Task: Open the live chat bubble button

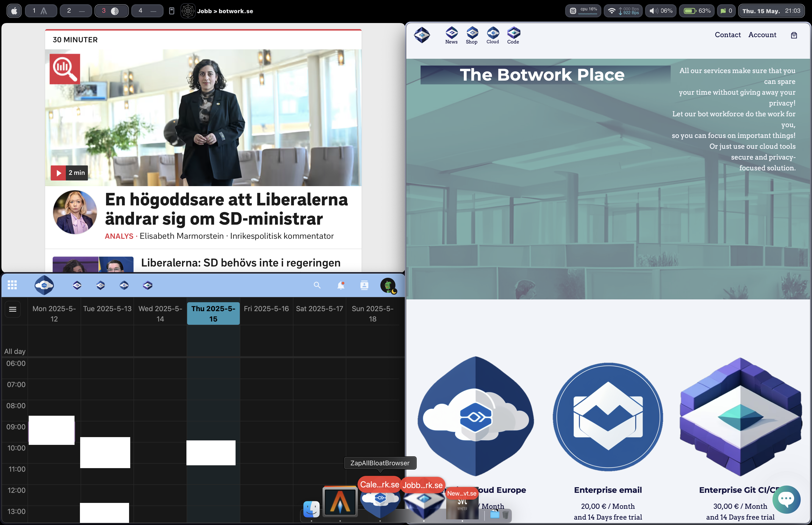Action: point(786,499)
